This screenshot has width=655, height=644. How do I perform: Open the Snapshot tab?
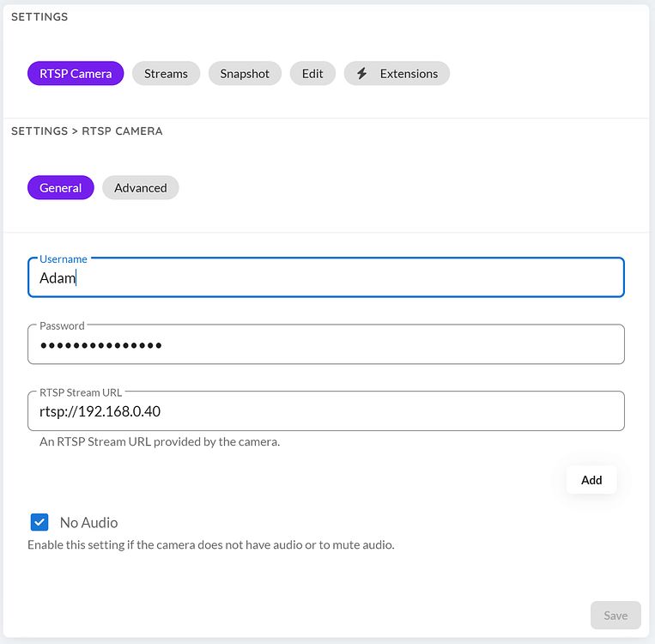[245, 74]
